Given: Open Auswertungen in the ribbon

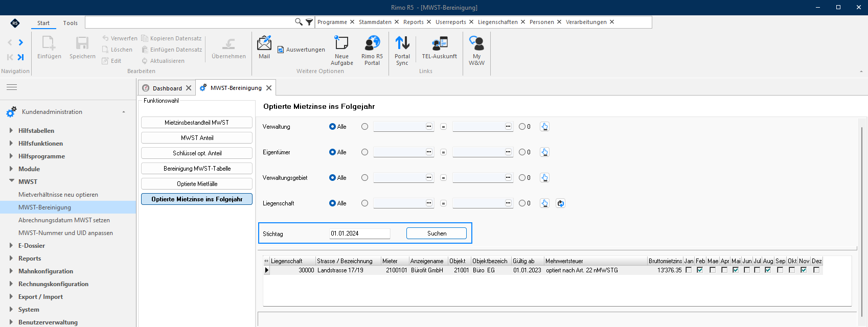Looking at the screenshot, I should point(301,50).
